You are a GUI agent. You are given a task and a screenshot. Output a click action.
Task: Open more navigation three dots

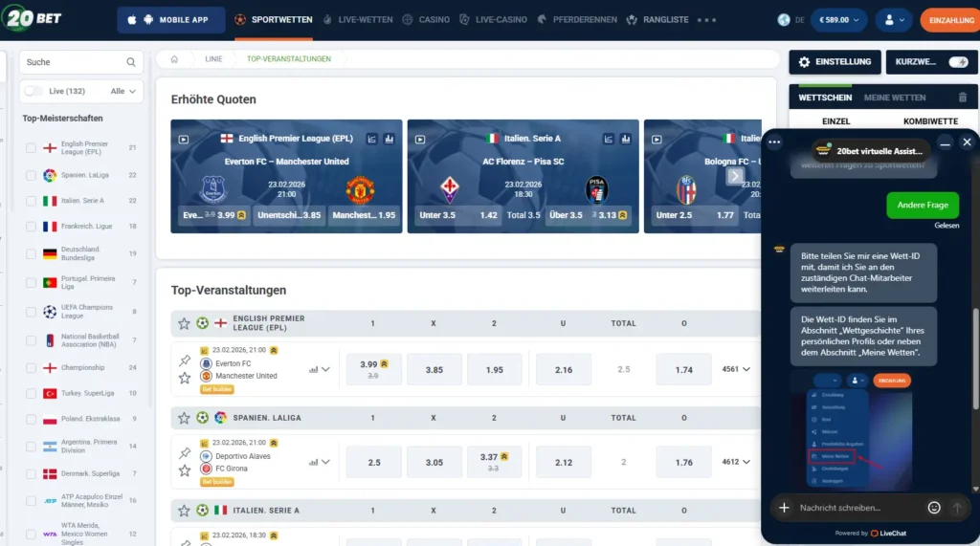[706, 20]
